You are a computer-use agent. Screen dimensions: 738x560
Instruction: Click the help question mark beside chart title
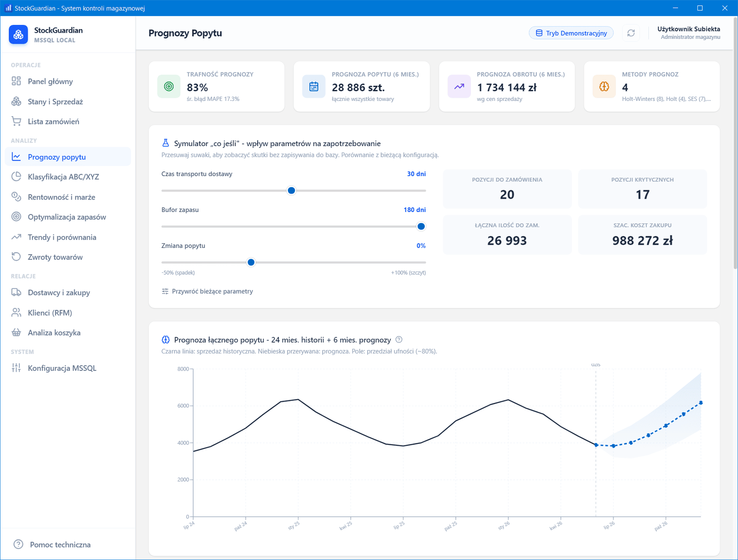(x=399, y=340)
